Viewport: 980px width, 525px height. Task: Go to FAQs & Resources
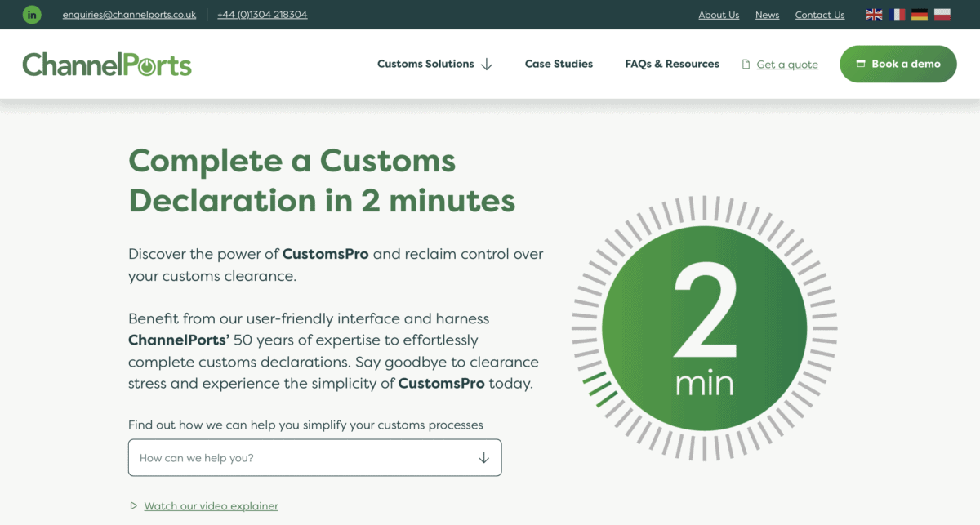click(x=672, y=64)
